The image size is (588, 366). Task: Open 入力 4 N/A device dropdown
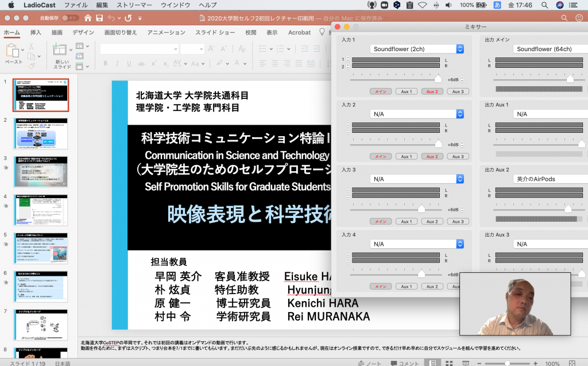(417, 244)
